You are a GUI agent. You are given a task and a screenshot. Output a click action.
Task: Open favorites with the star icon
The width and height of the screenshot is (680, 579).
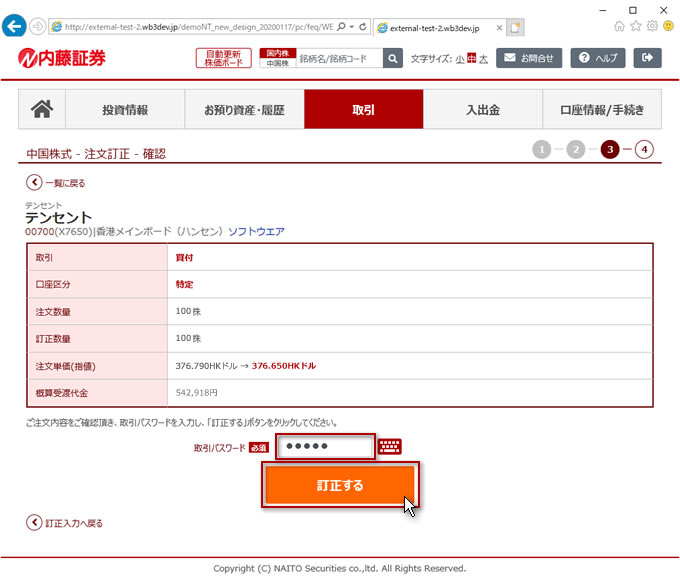[636, 26]
